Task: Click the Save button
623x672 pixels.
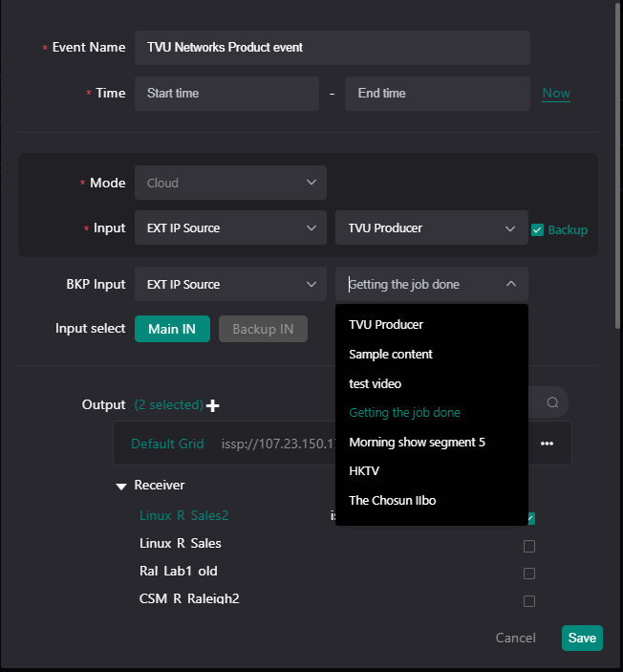Action: [582, 638]
